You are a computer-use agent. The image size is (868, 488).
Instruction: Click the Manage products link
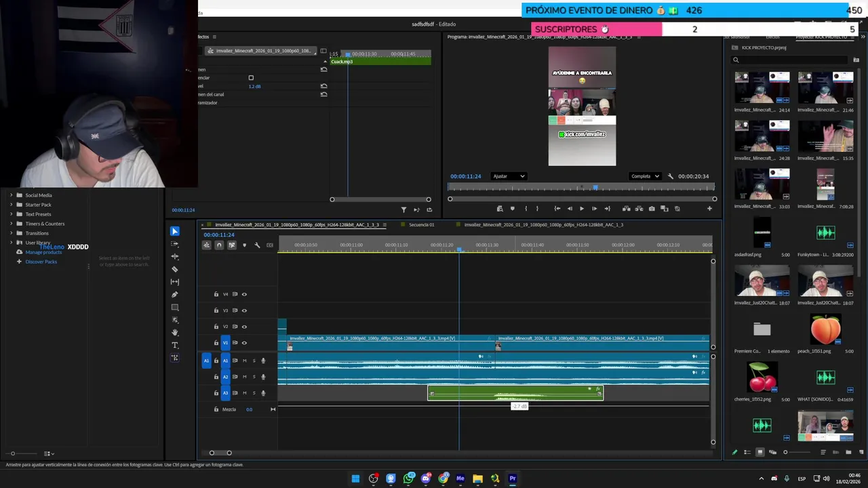coord(43,252)
